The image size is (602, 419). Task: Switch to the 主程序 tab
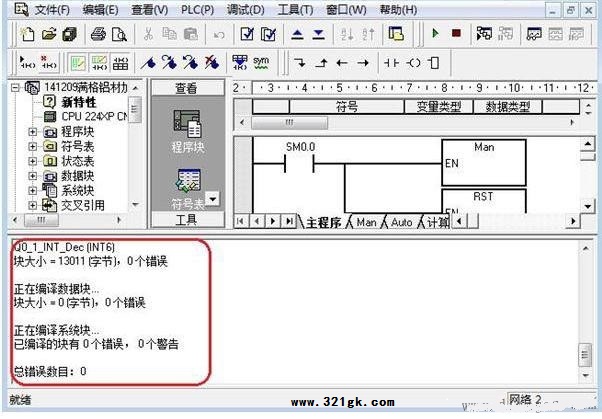coord(323,222)
